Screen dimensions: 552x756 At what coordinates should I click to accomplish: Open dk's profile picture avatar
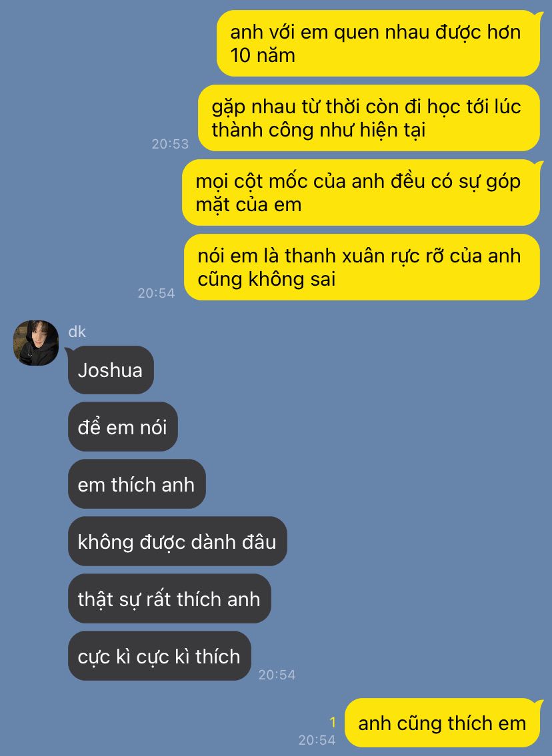pyautogui.click(x=36, y=343)
